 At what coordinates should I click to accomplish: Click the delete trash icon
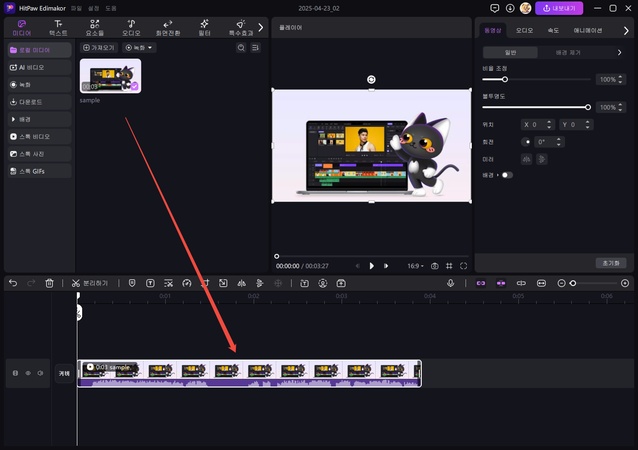coord(50,283)
